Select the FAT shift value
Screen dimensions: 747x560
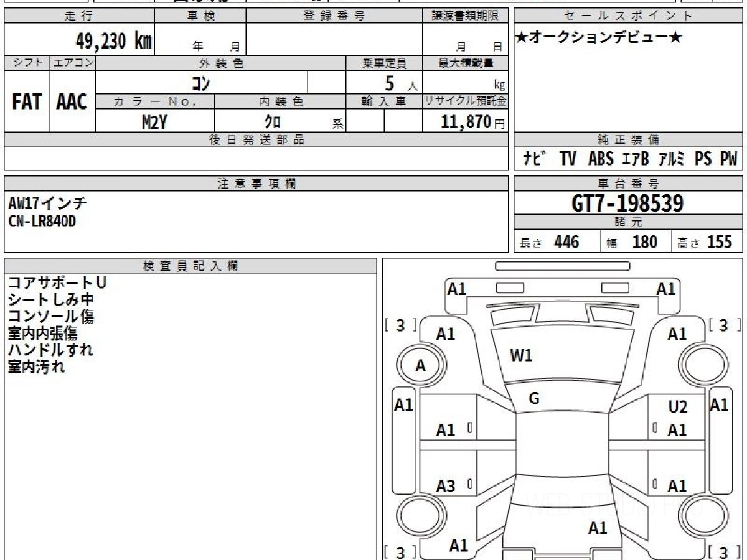[27, 101]
